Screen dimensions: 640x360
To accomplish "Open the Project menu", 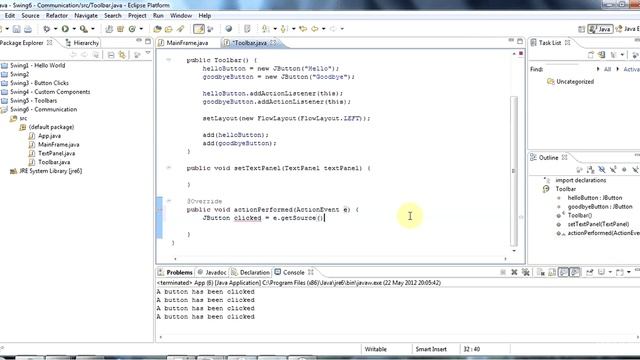I will [137, 16].
